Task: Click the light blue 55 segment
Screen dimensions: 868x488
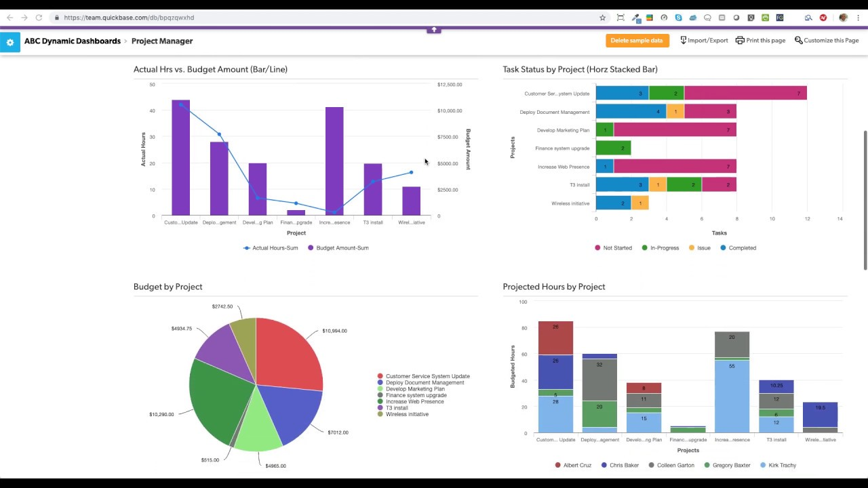Action: click(732, 396)
